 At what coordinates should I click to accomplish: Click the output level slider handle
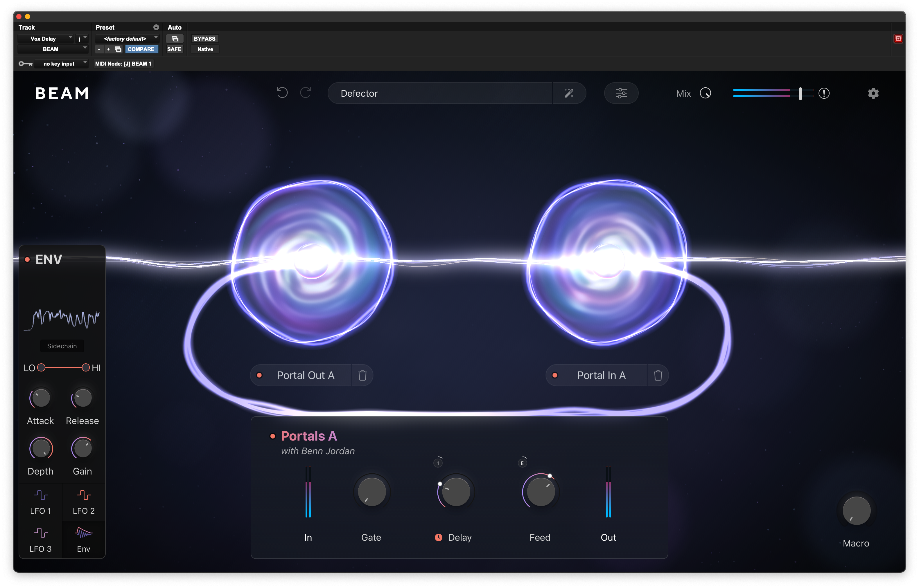pos(800,93)
